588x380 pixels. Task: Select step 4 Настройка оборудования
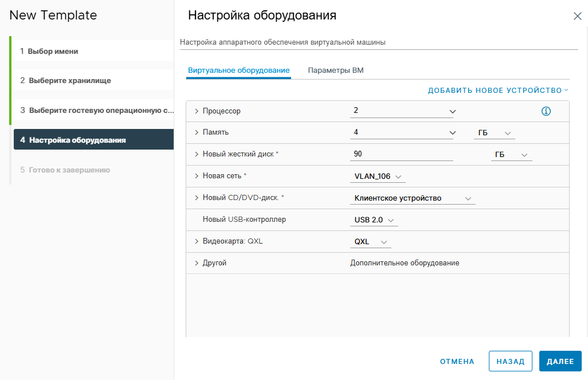(94, 140)
